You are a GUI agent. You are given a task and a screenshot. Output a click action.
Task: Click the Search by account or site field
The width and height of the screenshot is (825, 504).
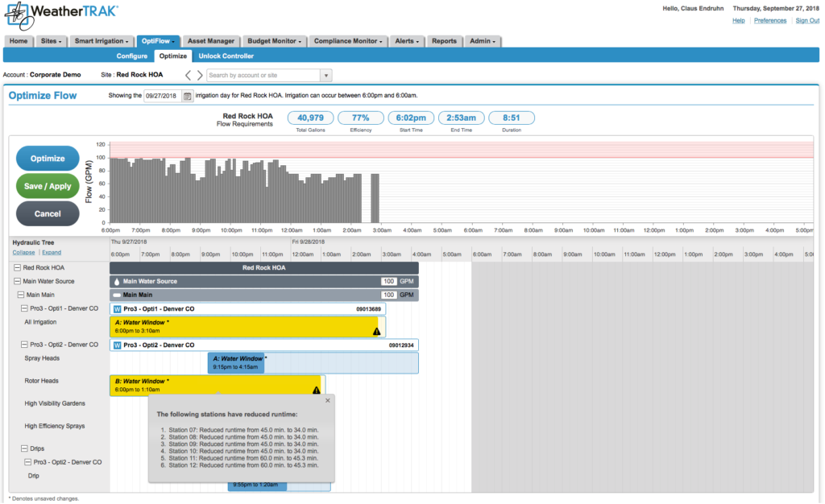pos(263,75)
